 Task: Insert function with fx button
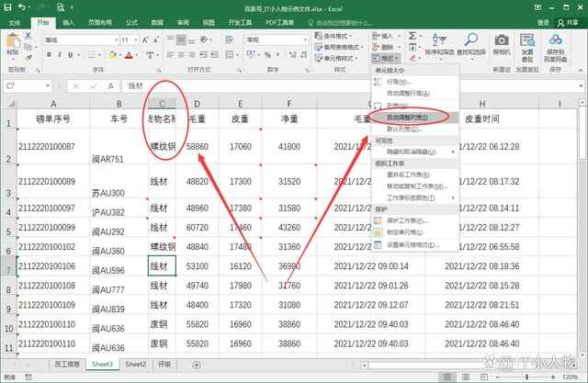[110, 85]
